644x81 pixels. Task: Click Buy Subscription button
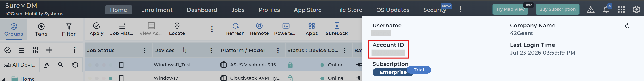click(x=557, y=9)
